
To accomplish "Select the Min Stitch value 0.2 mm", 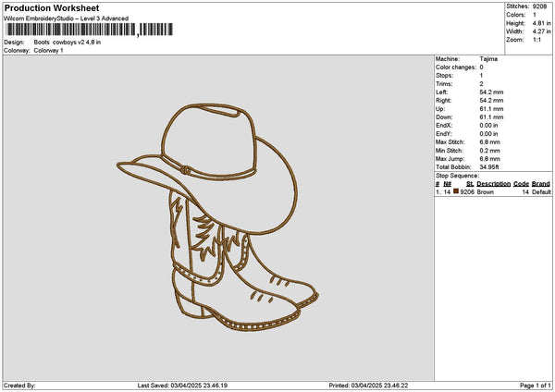I will point(490,151).
